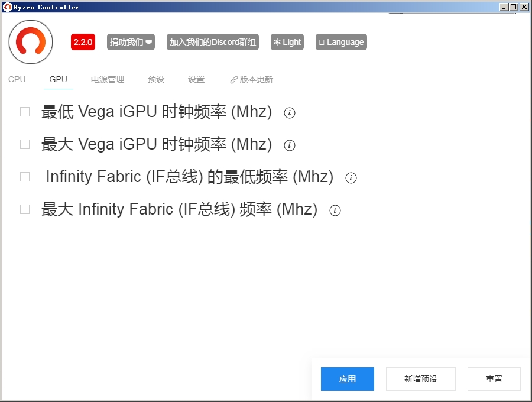Click info icon beside Infinity Fabric minimum frequency
The width and height of the screenshot is (532, 402).
[x=351, y=178]
